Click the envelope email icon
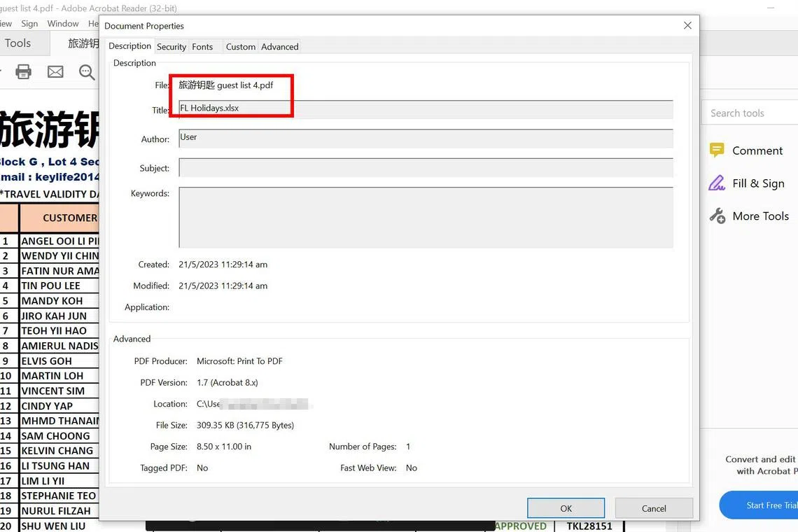 [55, 71]
